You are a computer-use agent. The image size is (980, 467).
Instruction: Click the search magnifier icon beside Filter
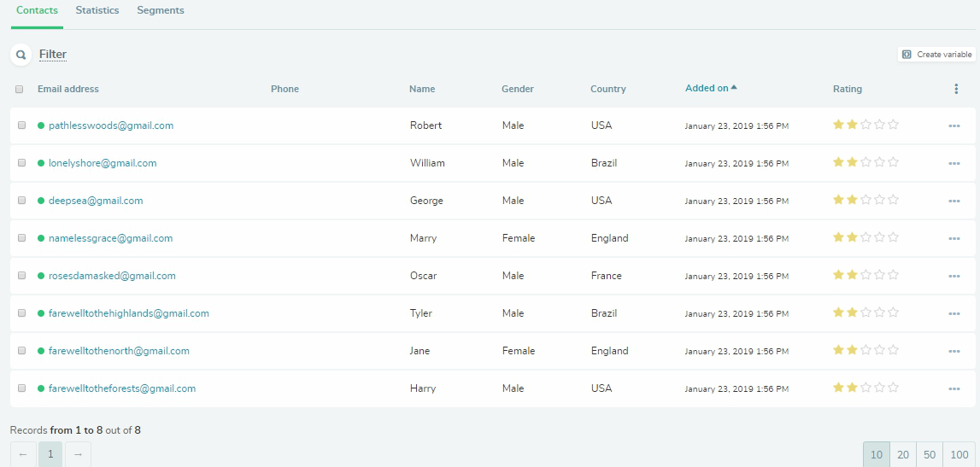pos(21,55)
